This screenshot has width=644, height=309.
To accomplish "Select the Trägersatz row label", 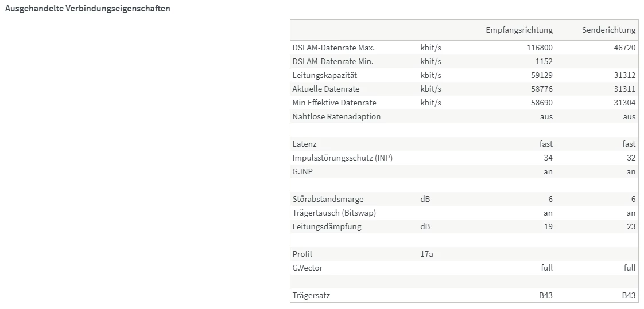I will pos(311,295).
